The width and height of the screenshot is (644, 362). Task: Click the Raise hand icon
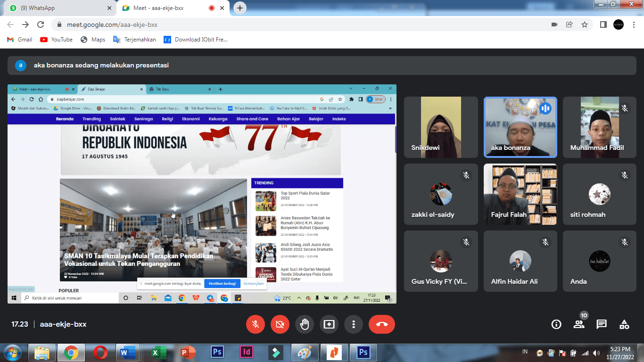tap(305, 324)
